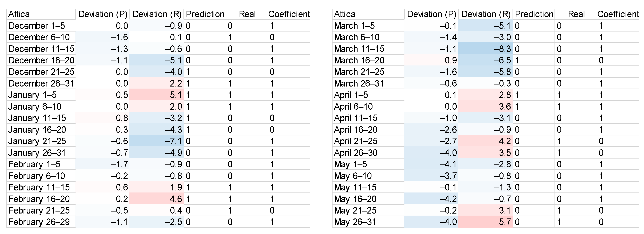The width and height of the screenshot is (644, 234).
Task: Select the 2.2 cell for December 26–31
Action: [x=176, y=83]
